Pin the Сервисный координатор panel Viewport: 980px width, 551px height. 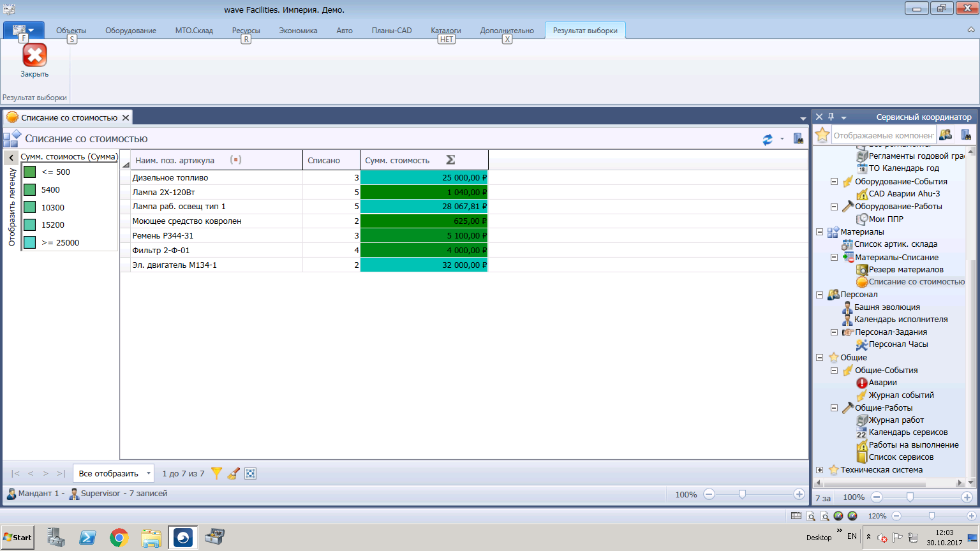[831, 117]
